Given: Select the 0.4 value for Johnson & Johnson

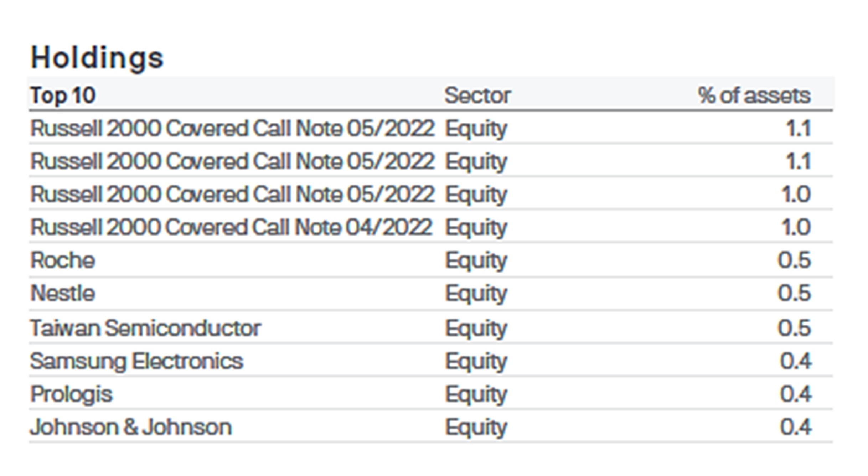Looking at the screenshot, I should [796, 427].
